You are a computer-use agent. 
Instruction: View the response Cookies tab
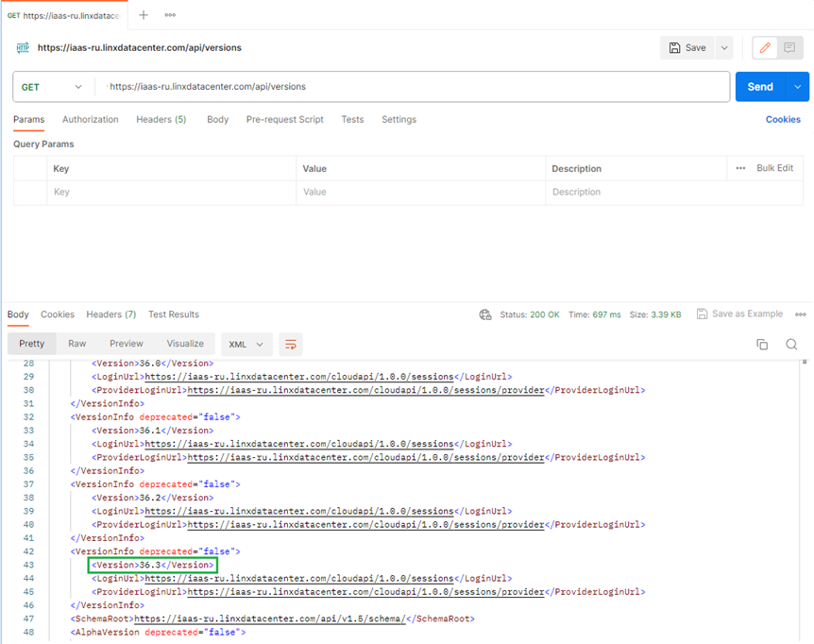coord(58,314)
